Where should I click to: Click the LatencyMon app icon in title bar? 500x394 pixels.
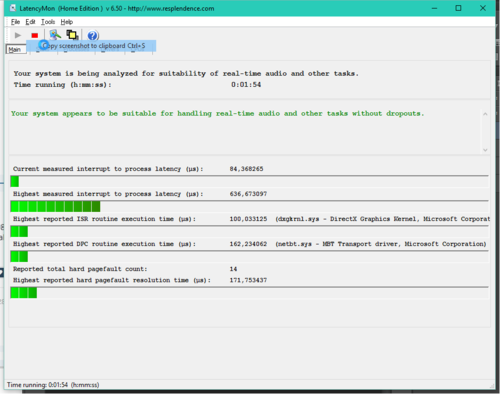point(13,8)
